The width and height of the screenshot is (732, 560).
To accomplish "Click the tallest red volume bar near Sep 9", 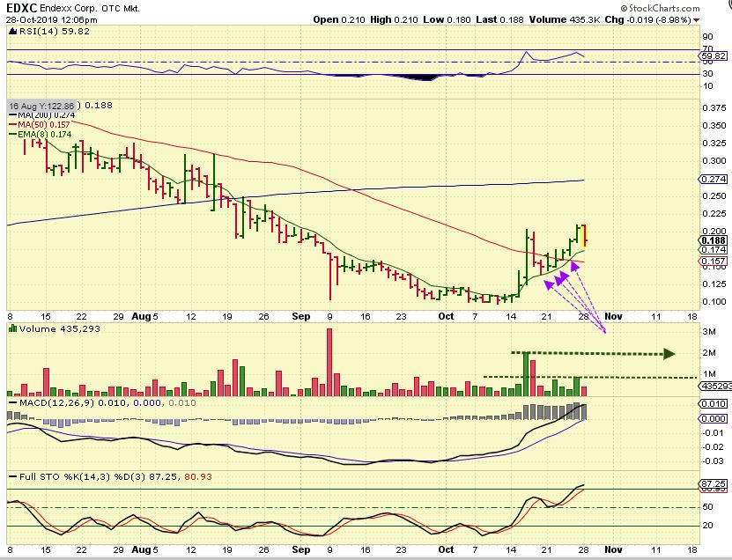I will click(x=329, y=362).
